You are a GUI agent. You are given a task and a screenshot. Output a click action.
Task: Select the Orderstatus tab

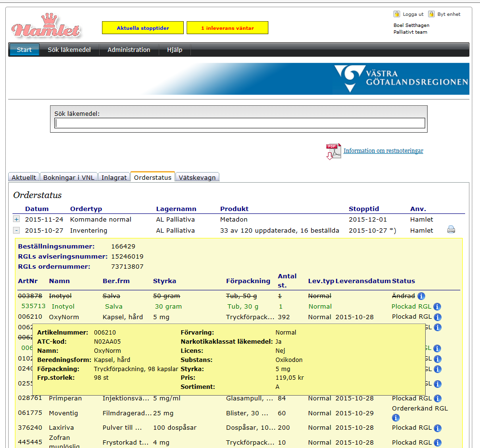pos(153,177)
